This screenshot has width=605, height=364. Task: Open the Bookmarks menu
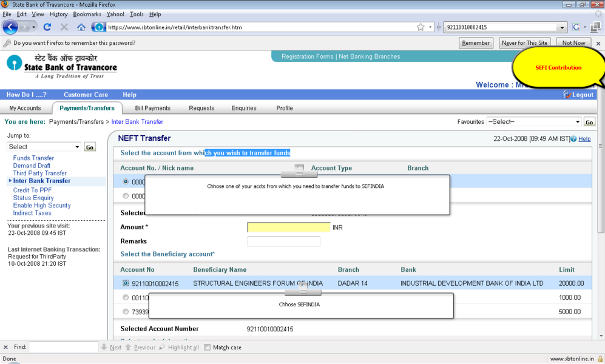click(87, 14)
